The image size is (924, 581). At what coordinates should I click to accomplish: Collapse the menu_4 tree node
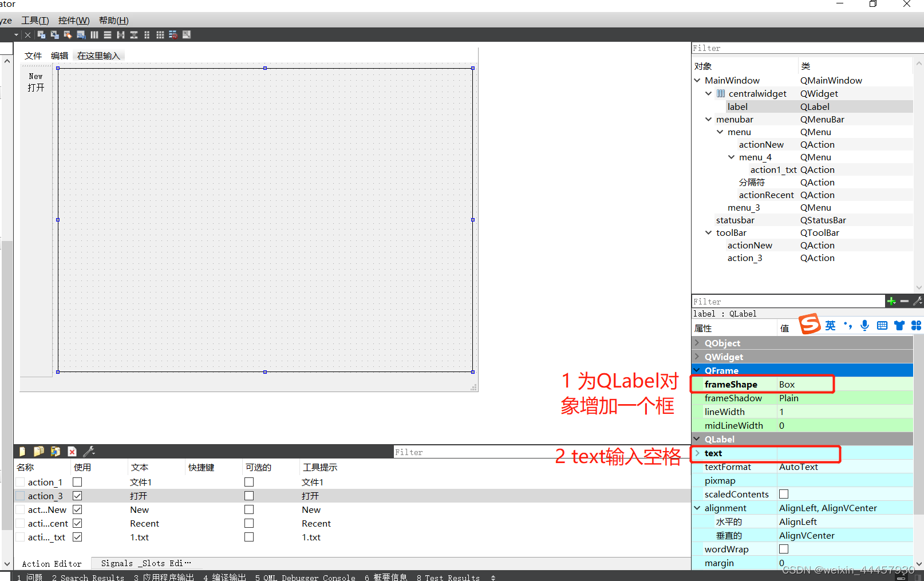(732, 157)
